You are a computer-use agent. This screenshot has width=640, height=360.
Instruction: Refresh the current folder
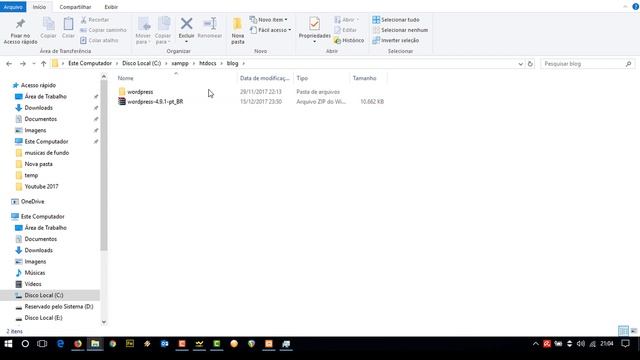pos(530,64)
